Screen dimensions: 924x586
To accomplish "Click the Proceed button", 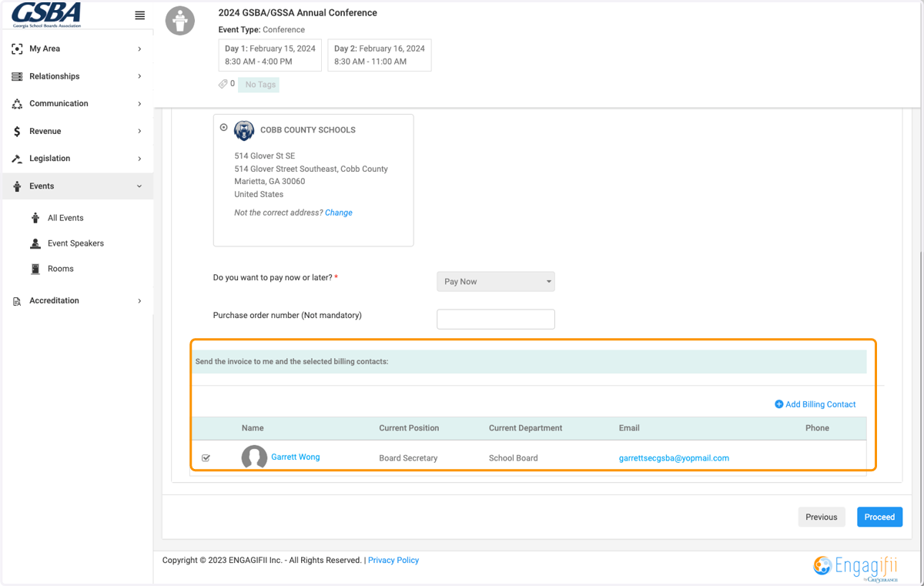I will [x=879, y=517].
